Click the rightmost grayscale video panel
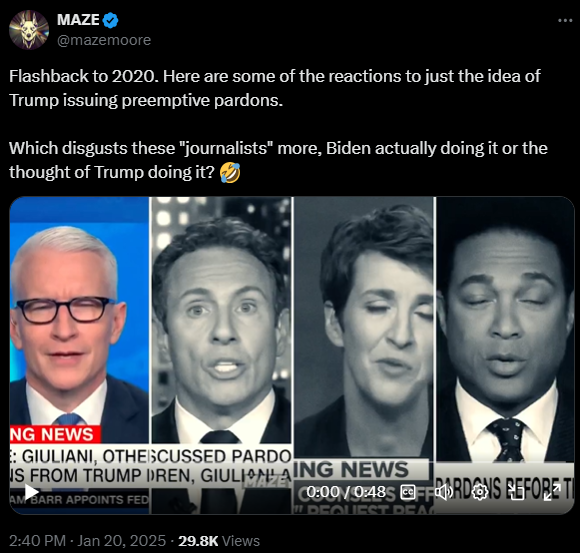The image size is (580, 553). (505, 355)
